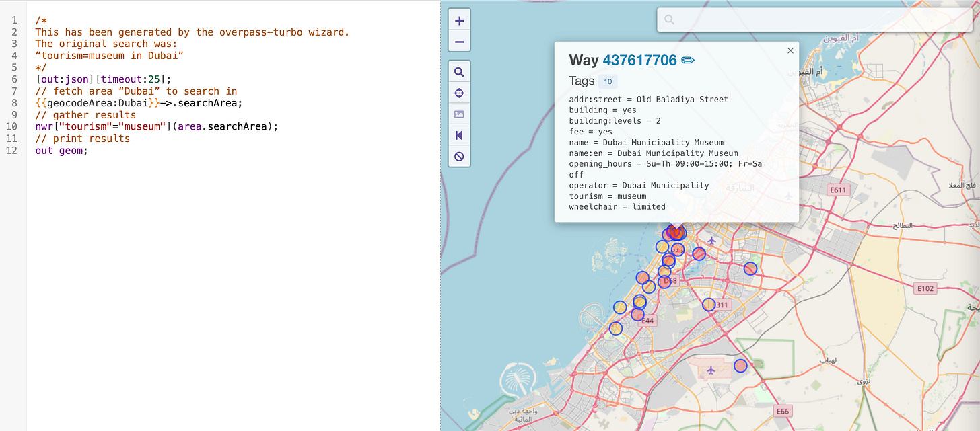
Task: Select the southernmost marker near lower airport
Action: tap(740, 366)
